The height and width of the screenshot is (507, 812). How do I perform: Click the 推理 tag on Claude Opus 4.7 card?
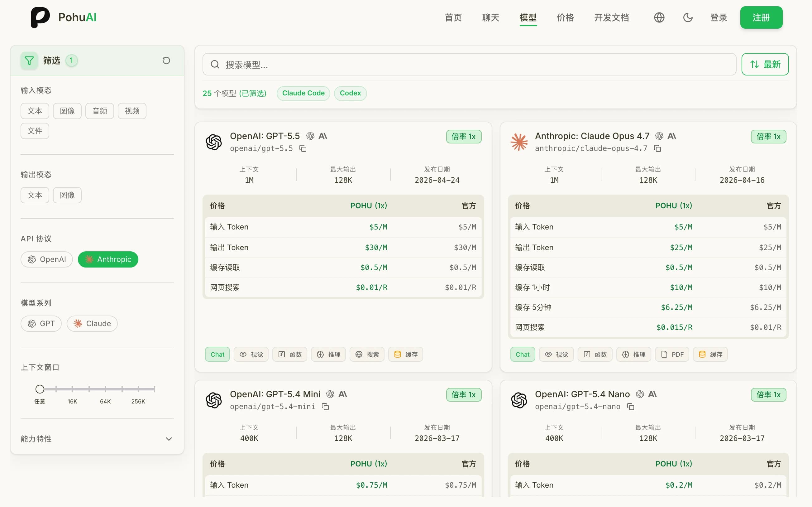[x=633, y=355]
